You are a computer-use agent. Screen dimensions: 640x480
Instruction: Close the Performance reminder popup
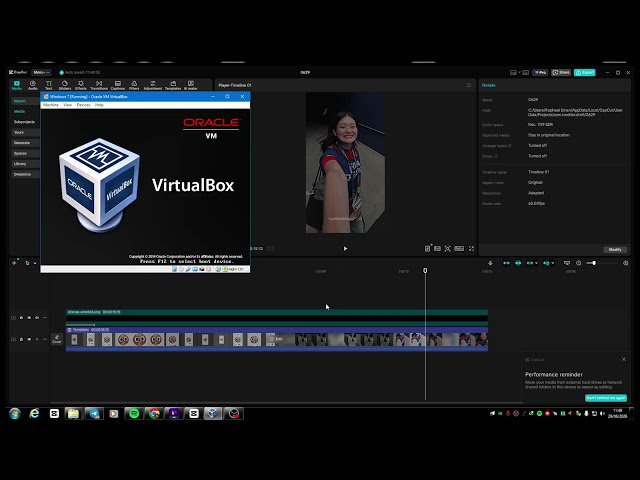(624, 359)
